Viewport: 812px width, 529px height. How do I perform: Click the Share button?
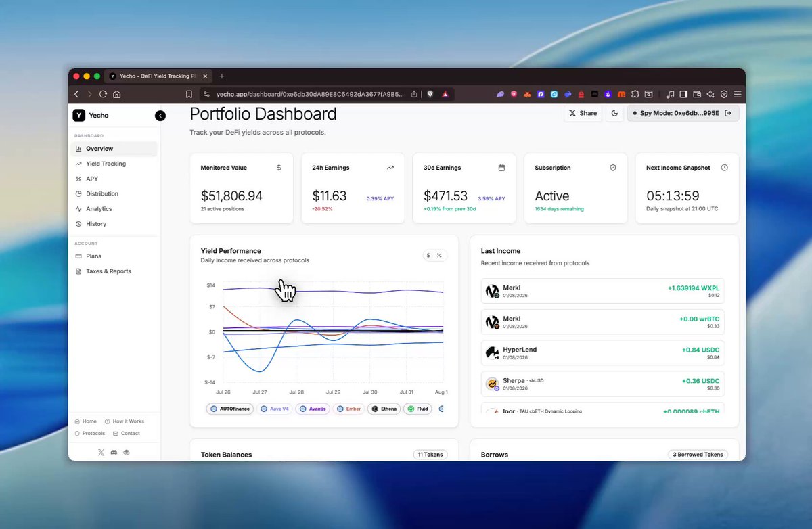(x=583, y=113)
